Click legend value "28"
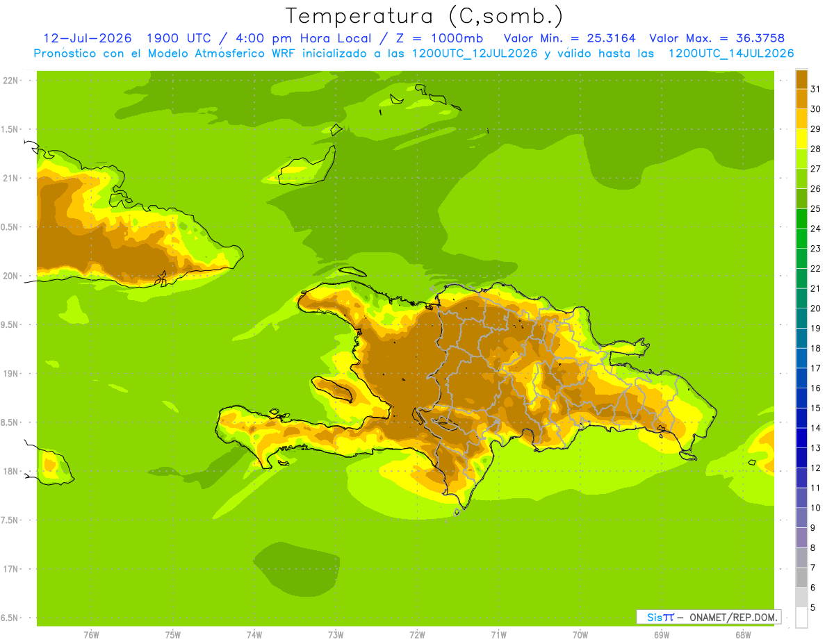 click(815, 149)
